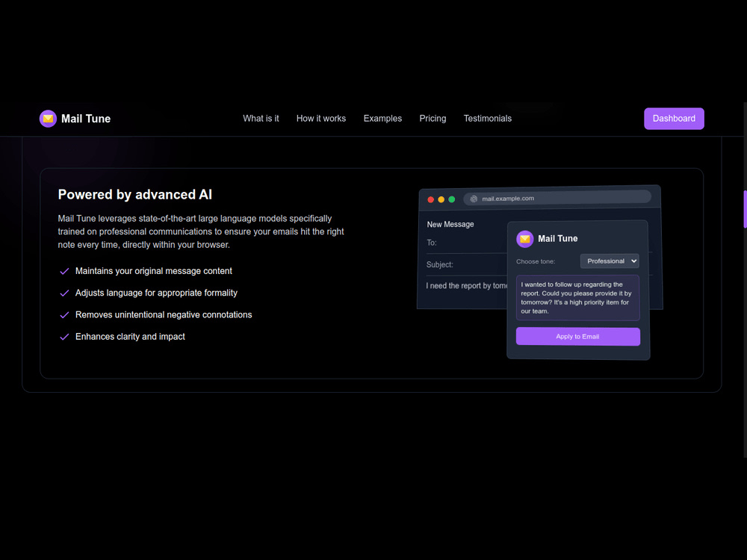Click the purple page scrollbar thumb

pos(745,210)
